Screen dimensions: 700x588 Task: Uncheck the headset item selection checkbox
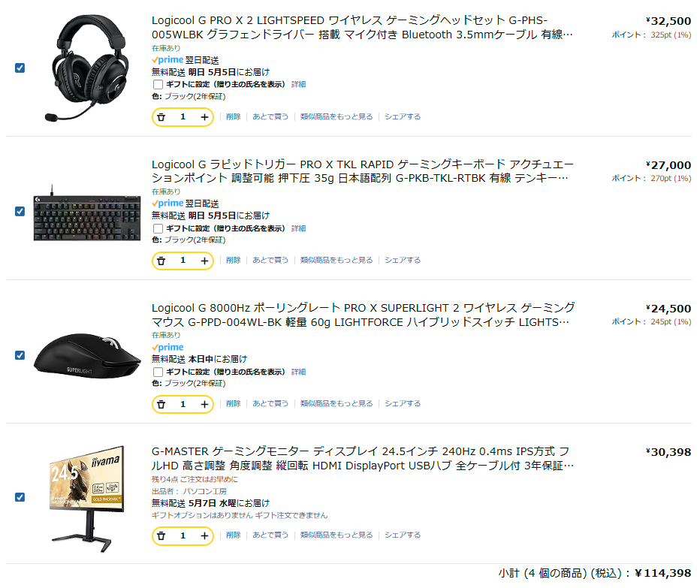[x=20, y=68]
